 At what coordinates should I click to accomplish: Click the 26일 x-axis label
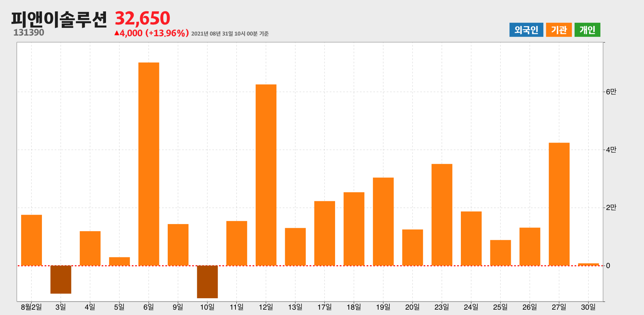[530, 307]
